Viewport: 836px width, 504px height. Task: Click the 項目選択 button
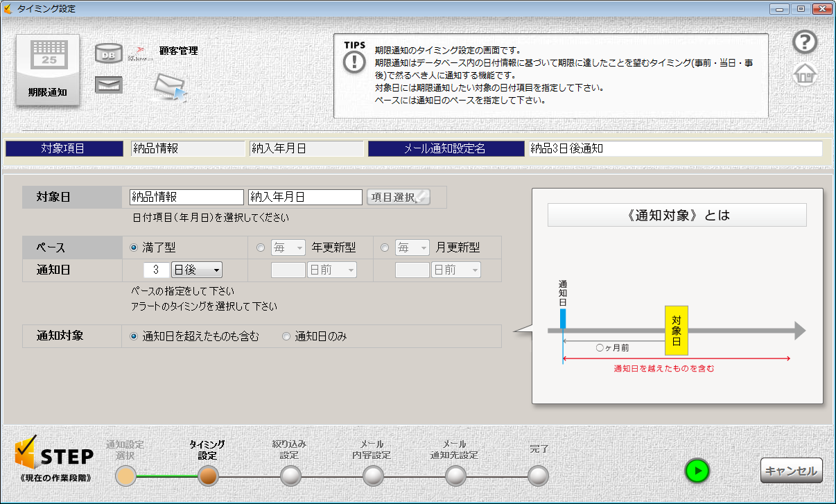click(x=398, y=197)
